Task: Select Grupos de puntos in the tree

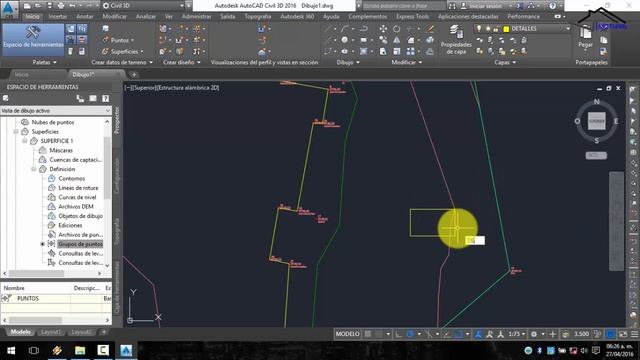Action: point(80,244)
